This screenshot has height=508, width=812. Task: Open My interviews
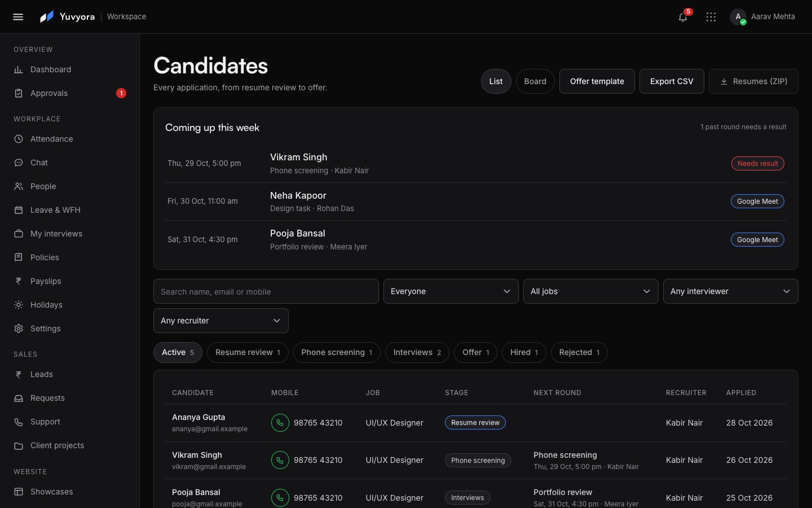[x=70, y=234]
